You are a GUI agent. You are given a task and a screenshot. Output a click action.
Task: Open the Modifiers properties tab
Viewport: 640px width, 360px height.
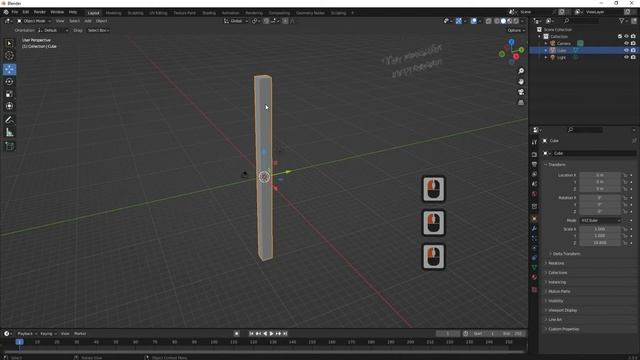(534, 229)
